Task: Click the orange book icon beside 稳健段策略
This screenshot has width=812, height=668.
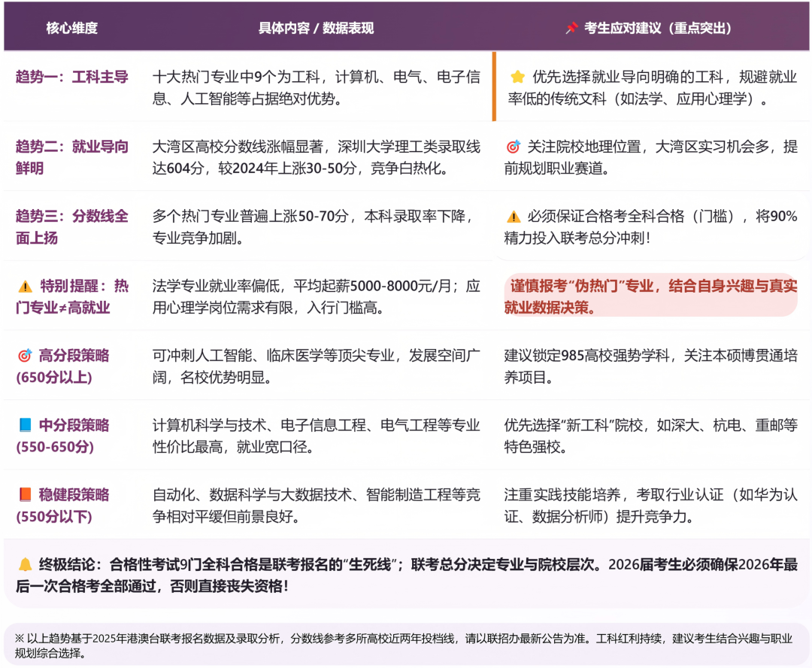Action: 25,495
